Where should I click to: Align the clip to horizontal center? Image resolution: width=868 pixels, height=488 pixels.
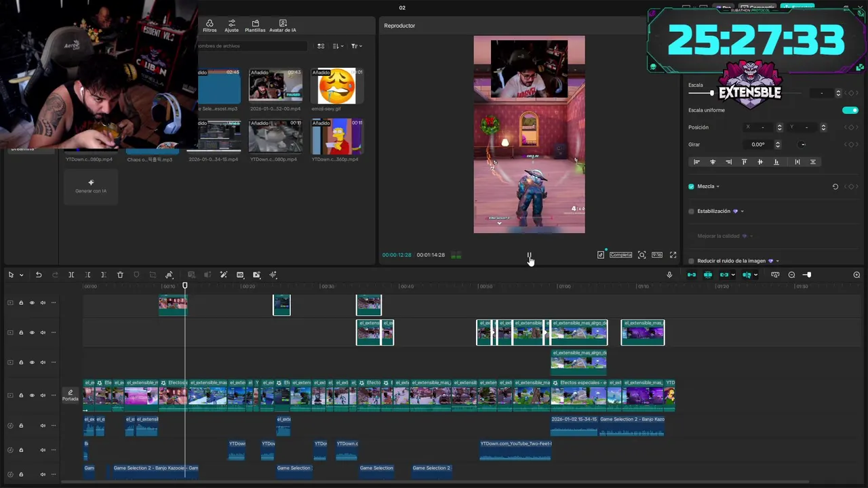point(713,162)
